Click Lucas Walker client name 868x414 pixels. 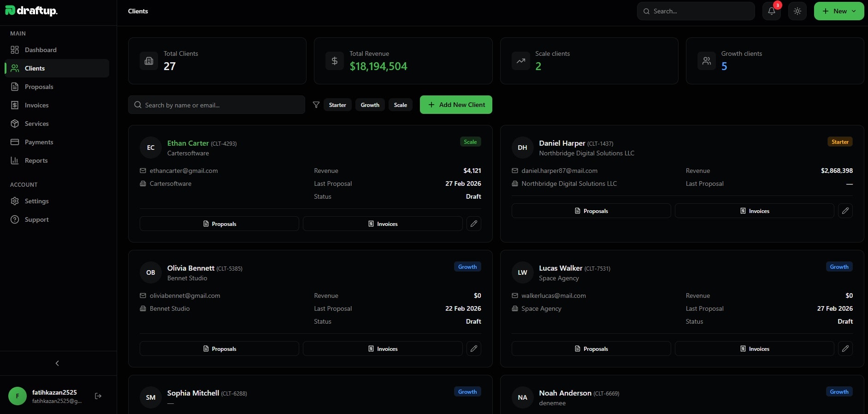point(561,268)
